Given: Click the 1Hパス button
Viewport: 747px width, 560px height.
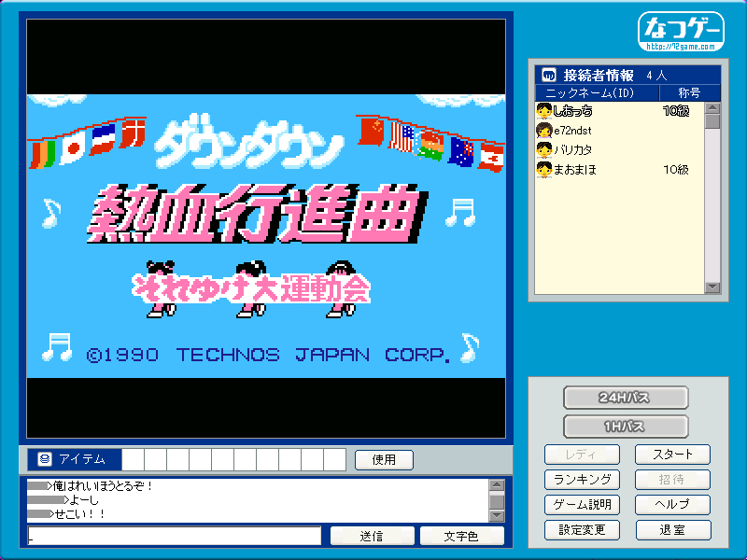Looking at the screenshot, I should [x=626, y=427].
